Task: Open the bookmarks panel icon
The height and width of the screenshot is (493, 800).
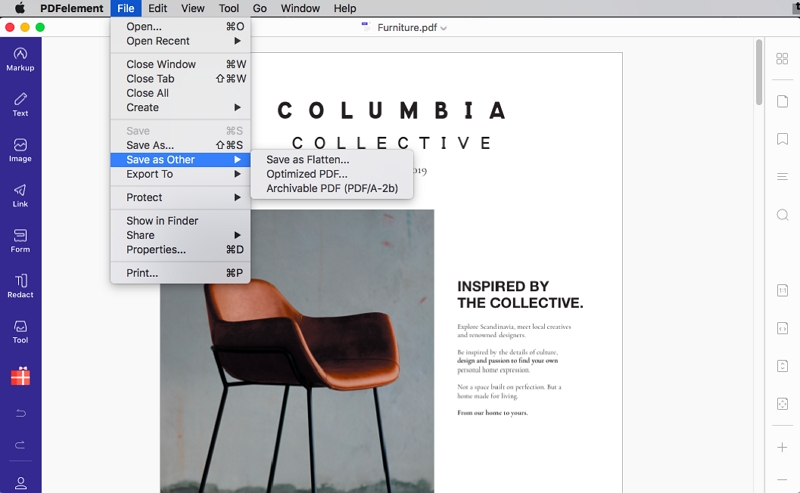Action: tap(782, 139)
